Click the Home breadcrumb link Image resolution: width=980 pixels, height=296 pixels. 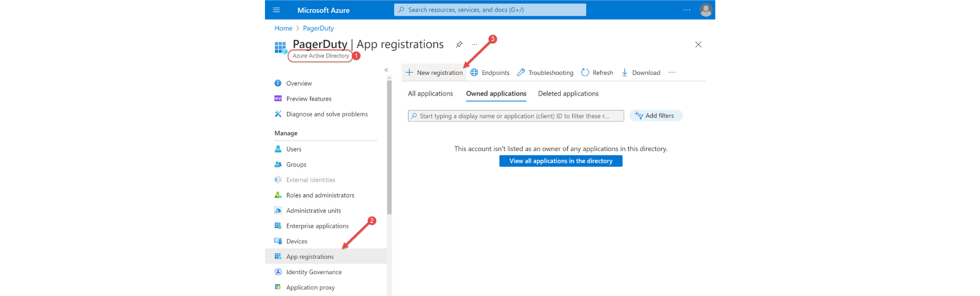pos(283,28)
